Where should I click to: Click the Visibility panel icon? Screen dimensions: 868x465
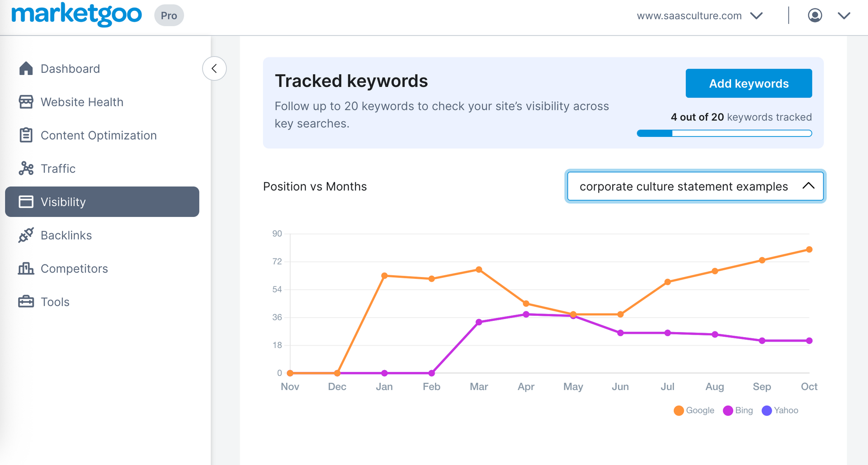(26, 202)
